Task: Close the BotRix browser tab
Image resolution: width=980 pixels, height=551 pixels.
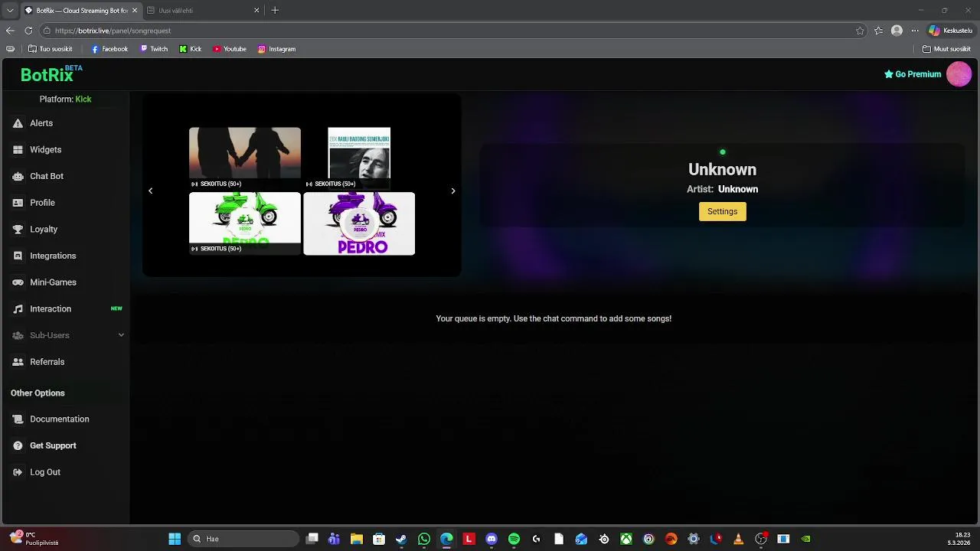Action: [135, 11]
